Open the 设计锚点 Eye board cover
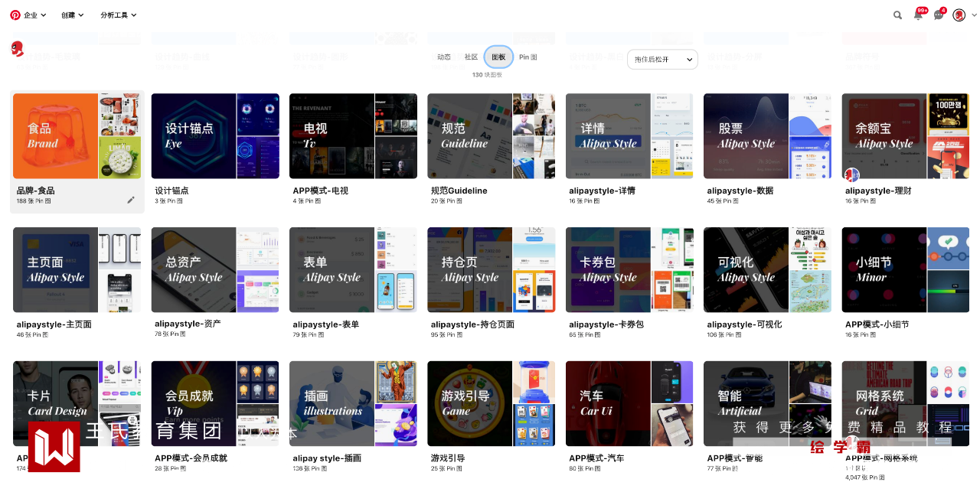 click(215, 136)
